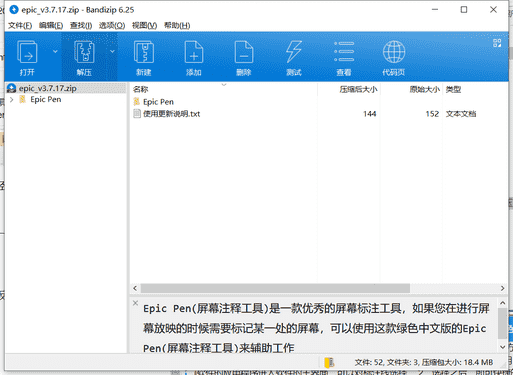Select Epic Pen folder in the tree
Viewport: 513px width, 375px height.
46,99
